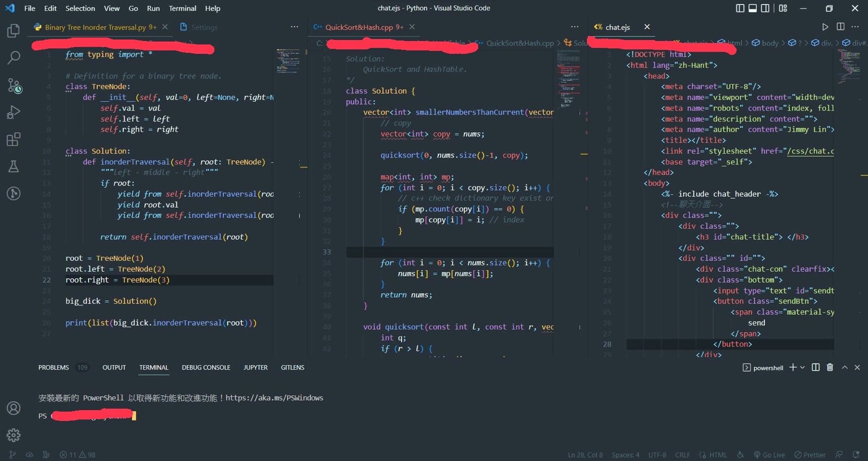Kill terminal using the trash icon
This screenshot has width=868, height=461.
830,367
